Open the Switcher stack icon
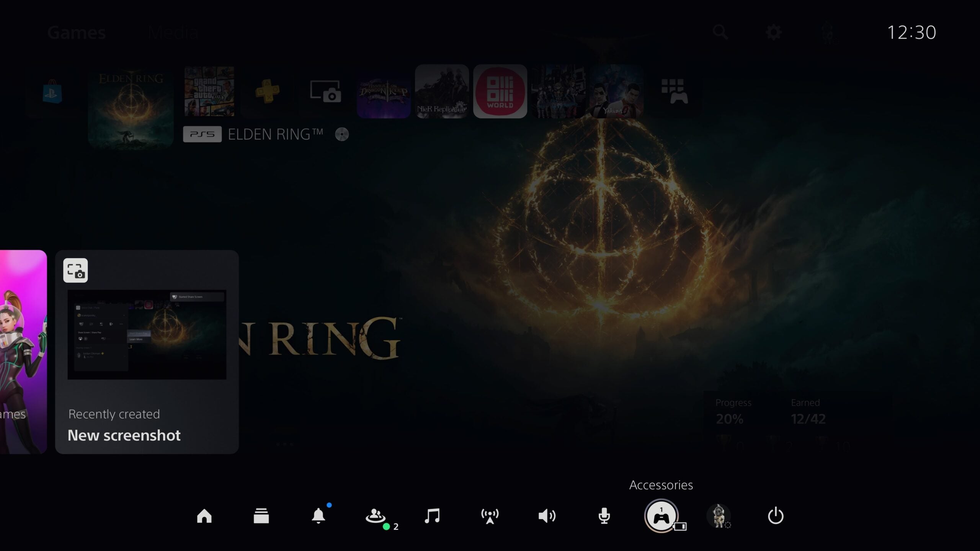The width and height of the screenshot is (980, 551). [261, 516]
